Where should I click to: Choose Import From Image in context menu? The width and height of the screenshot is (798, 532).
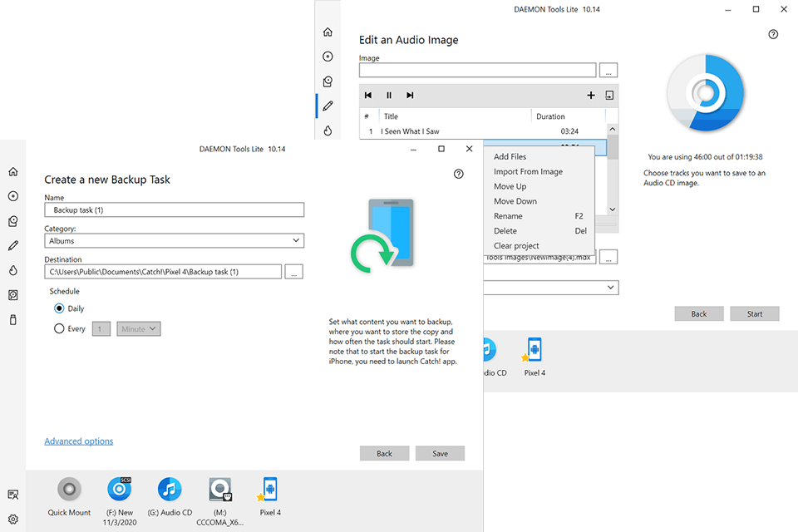539,171
